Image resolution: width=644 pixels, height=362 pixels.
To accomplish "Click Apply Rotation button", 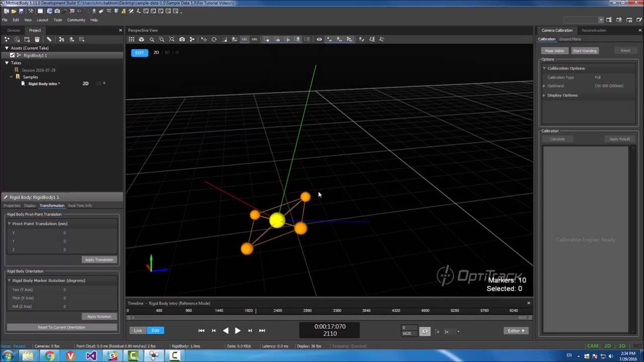I will coord(99,317).
